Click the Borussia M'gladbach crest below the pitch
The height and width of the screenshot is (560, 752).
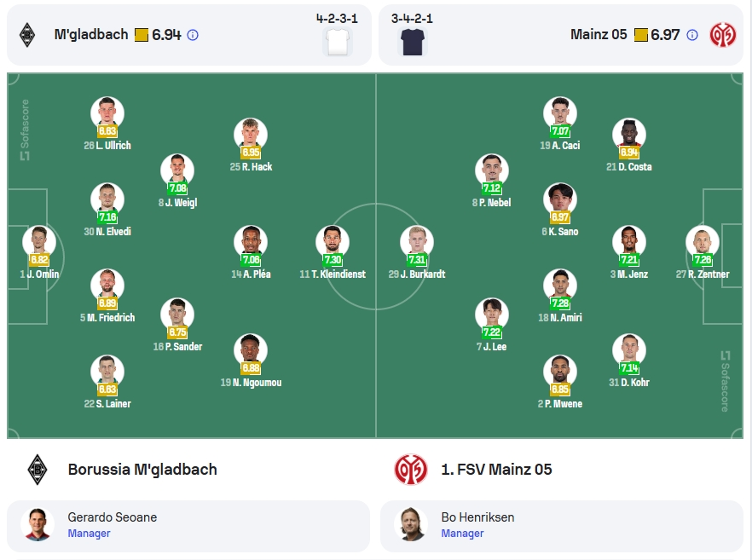coord(38,470)
